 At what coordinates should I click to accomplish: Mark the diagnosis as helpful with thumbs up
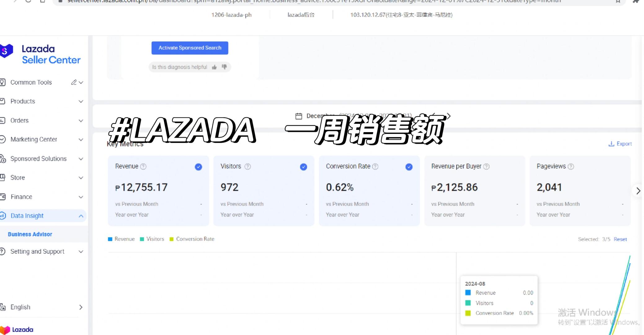(x=214, y=67)
